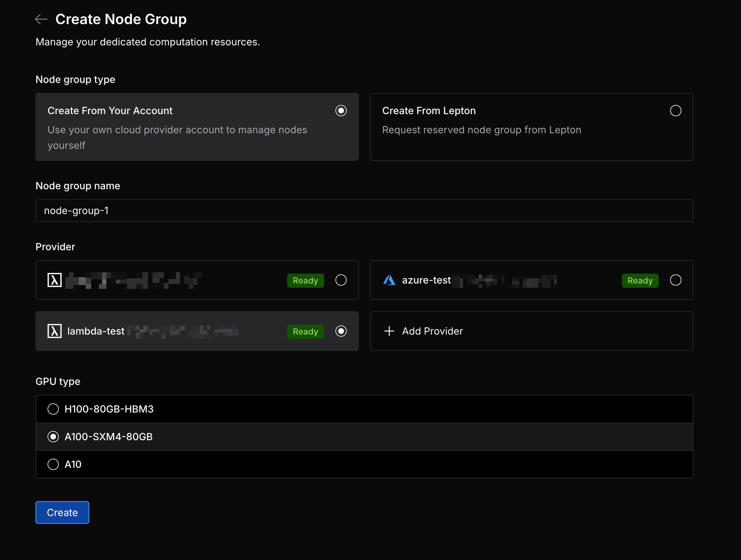The height and width of the screenshot is (560, 741).
Task: Click the Azure provider icon
Action: click(x=389, y=281)
